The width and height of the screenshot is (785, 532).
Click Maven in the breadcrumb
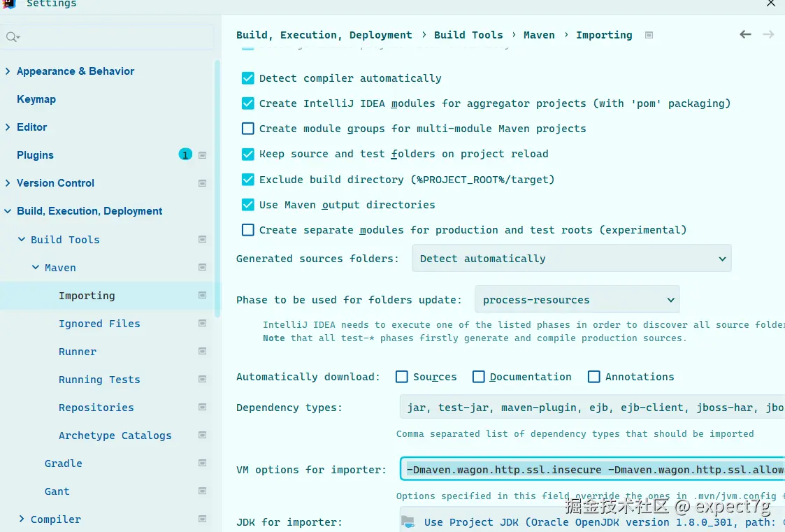coord(539,35)
